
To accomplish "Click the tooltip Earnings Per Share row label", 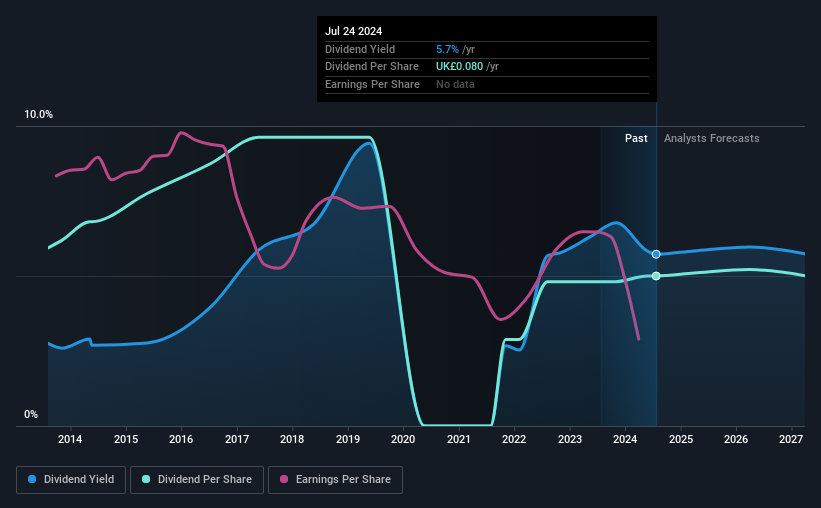I will coord(372,84).
